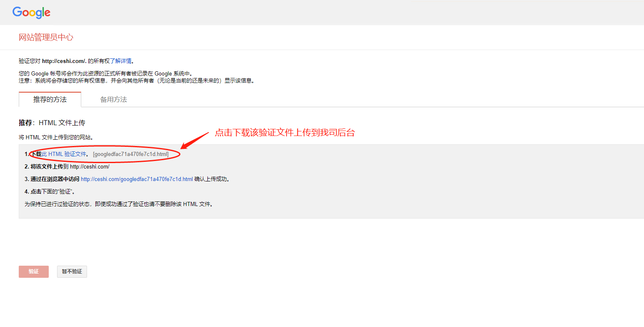The image size is (644, 327).
Task: Click the text 将 HTML 文件上传到您的网站。
Action: pos(56,137)
